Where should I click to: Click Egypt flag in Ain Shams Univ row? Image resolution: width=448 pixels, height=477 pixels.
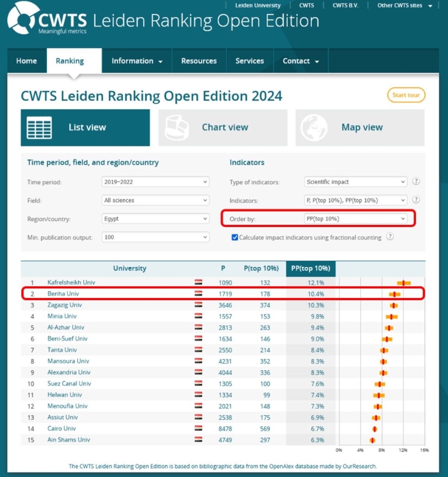click(199, 439)
